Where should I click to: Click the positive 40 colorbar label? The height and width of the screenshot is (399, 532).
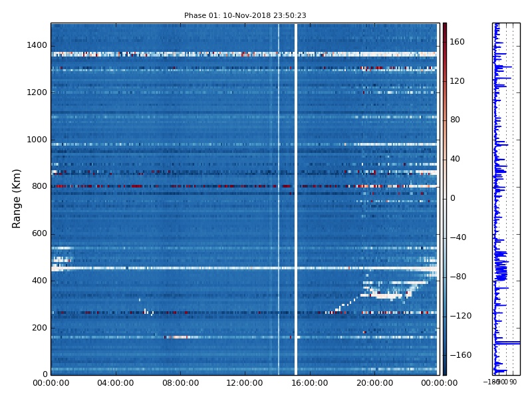tap(455, 159)
